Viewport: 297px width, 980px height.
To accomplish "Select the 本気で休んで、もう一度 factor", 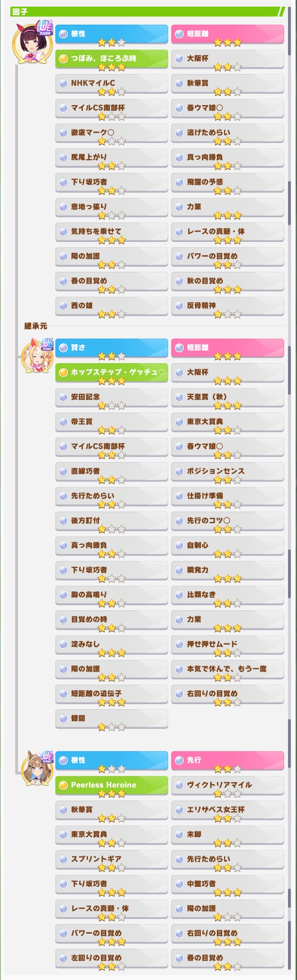I will tap(228, 670).
